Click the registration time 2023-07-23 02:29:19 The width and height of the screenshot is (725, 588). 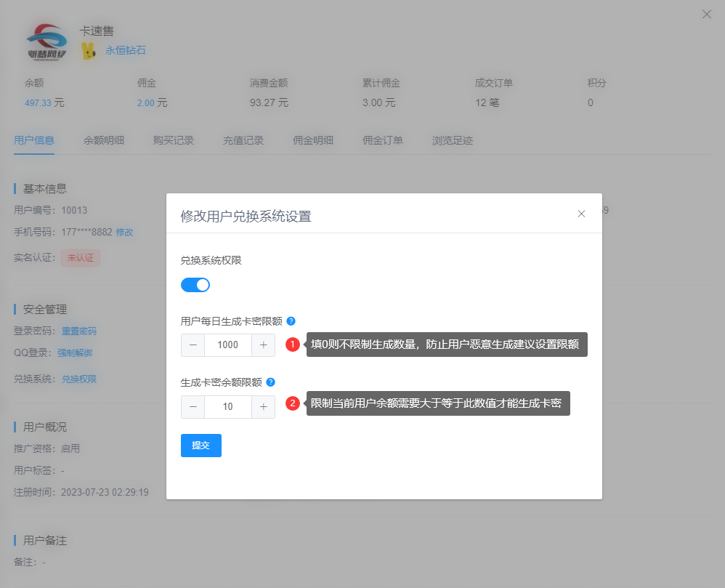105,492
